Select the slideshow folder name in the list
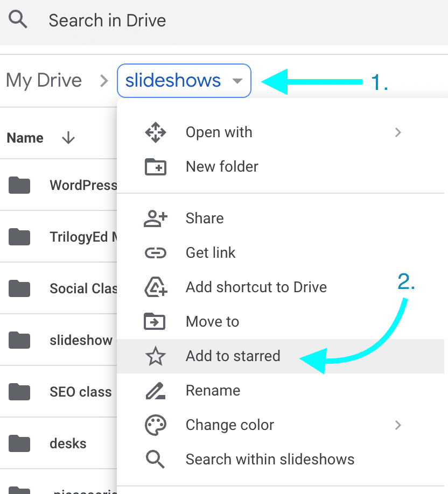Viewport: 448px width, 494px height. point(81,340)
